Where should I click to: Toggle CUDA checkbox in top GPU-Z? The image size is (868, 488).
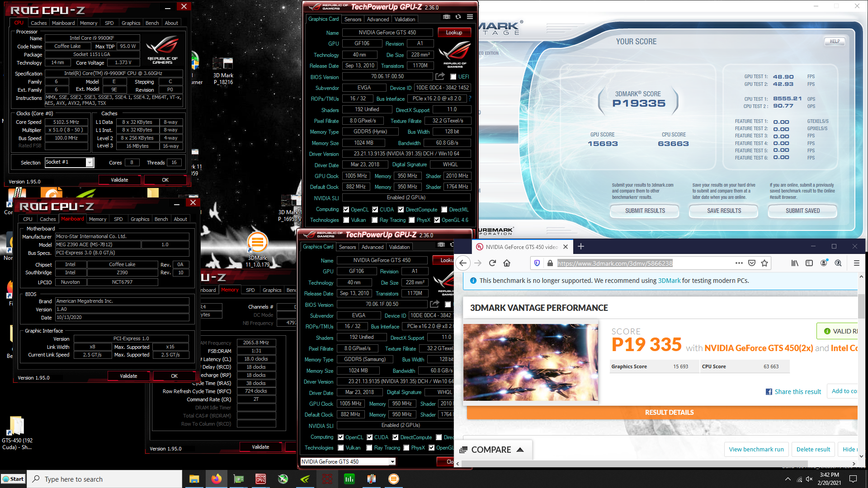375,209
